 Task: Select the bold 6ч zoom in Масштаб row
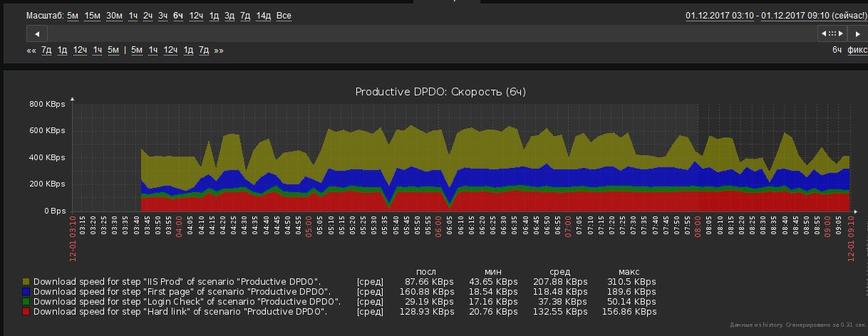click(178, 16)
